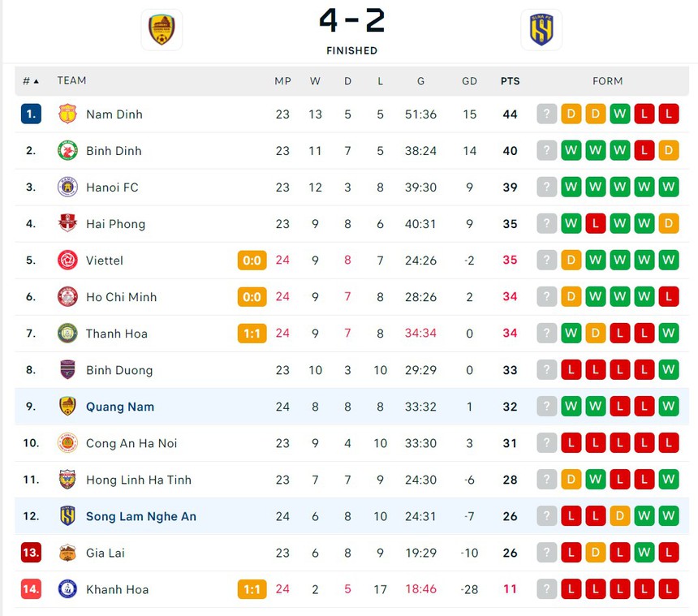Open the Quang Nam crest icon

pos(67,407)
